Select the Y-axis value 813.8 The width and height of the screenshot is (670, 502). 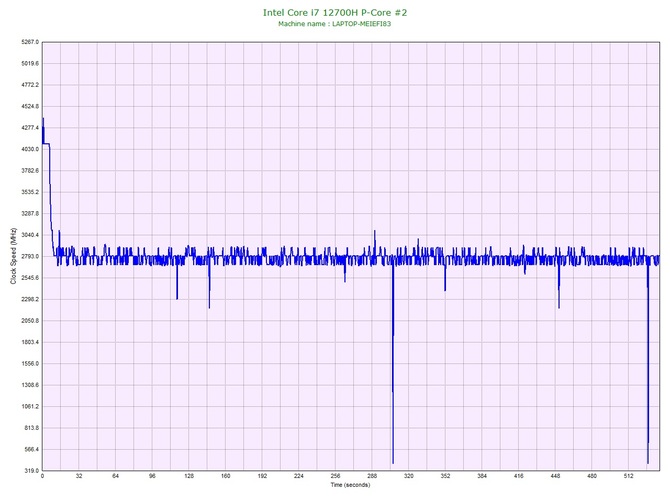click(32, 428)
